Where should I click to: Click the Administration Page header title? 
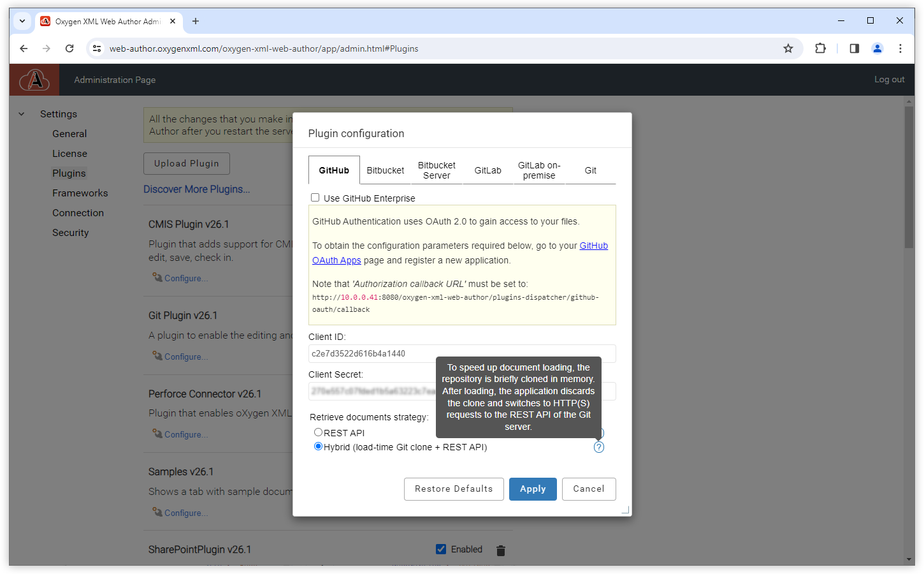[115, 80]
